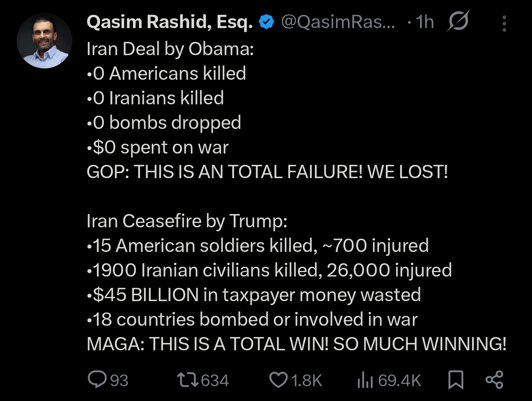Viewport: 532px width, 401px height.
Task: Open the share post icon
Action: tap(494, 380)
